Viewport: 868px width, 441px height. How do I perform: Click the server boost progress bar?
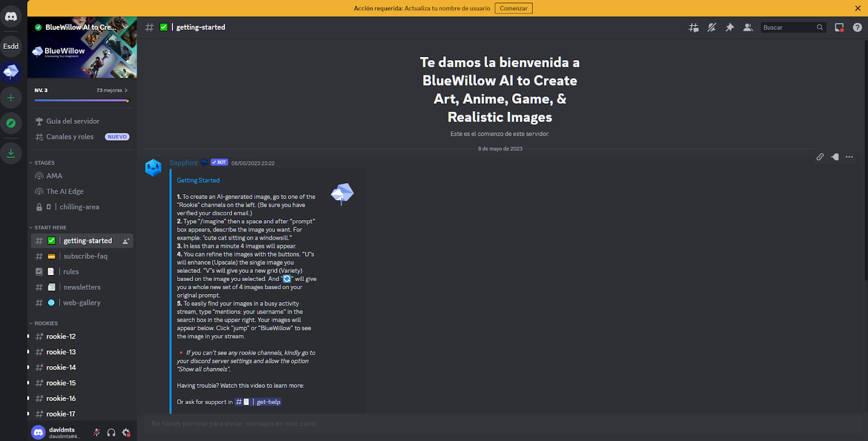(x=82, y=100)
